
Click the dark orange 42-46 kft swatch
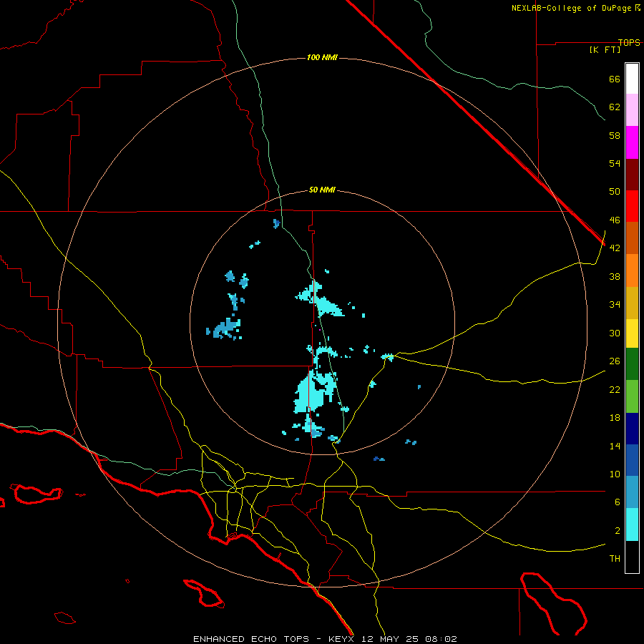click(632, 238)
